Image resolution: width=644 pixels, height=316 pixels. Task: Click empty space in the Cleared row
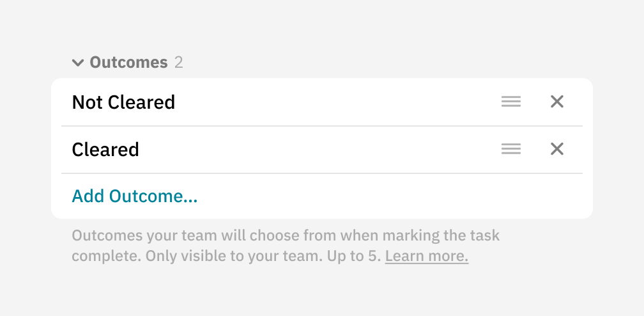coord(319,150)
